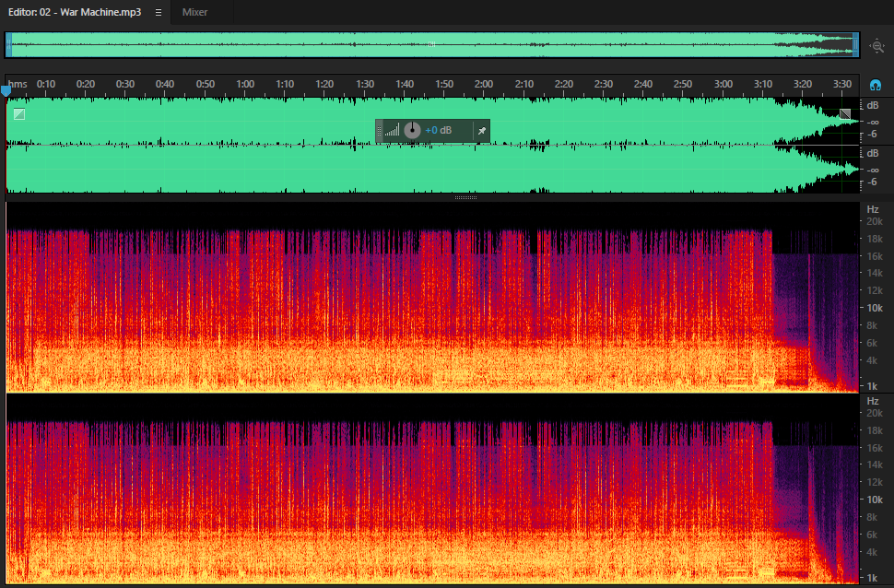This screenshot has height=588, width=894.
Task: Click the 1:00 mark on time ruler
Action: pyautogui.click(x=245, y=84)
